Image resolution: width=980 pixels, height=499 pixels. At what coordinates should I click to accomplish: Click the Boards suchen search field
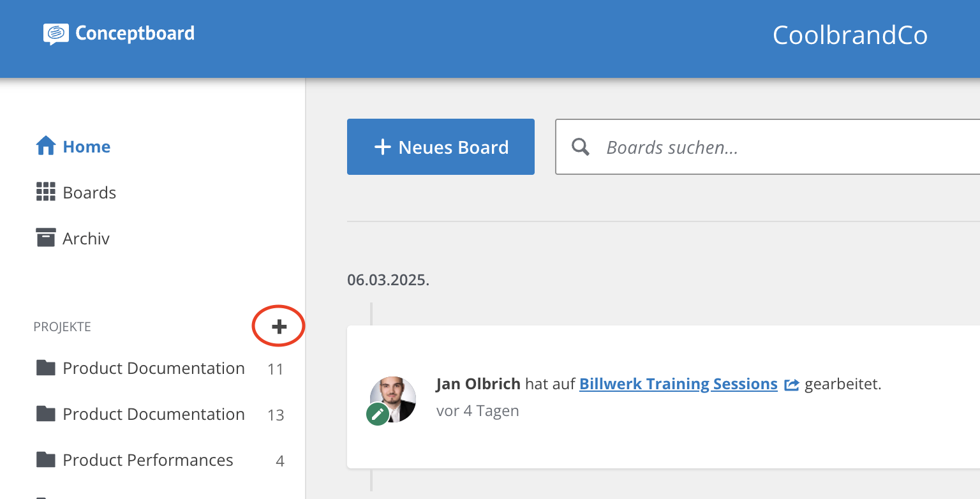(x=768, y=147)
